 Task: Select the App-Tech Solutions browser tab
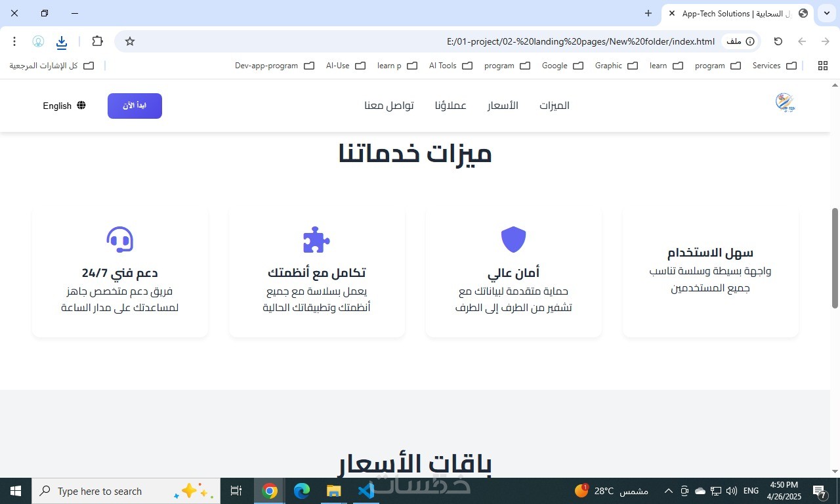point(738,13)
